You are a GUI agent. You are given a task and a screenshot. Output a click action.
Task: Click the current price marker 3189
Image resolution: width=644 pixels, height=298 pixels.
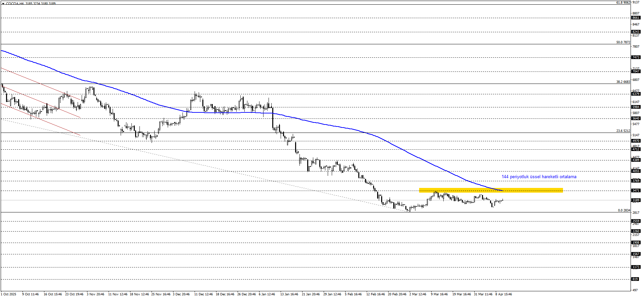point(636,200)
